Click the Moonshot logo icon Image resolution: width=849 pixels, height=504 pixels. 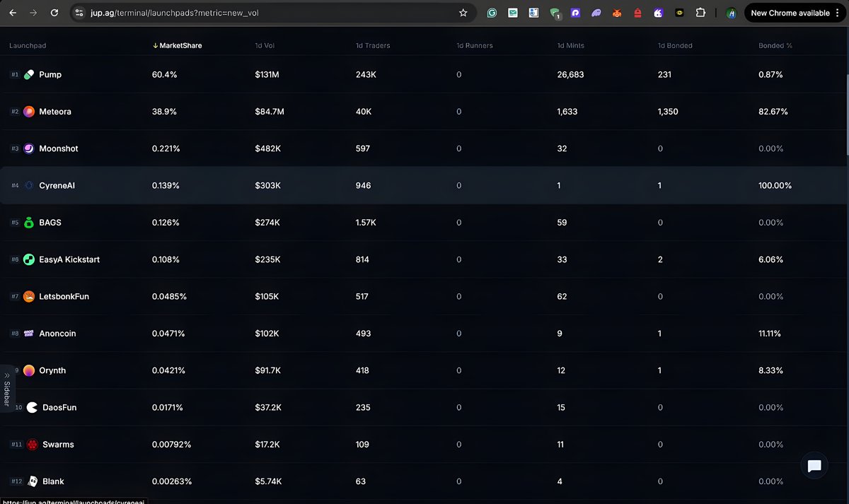[29, 148]
